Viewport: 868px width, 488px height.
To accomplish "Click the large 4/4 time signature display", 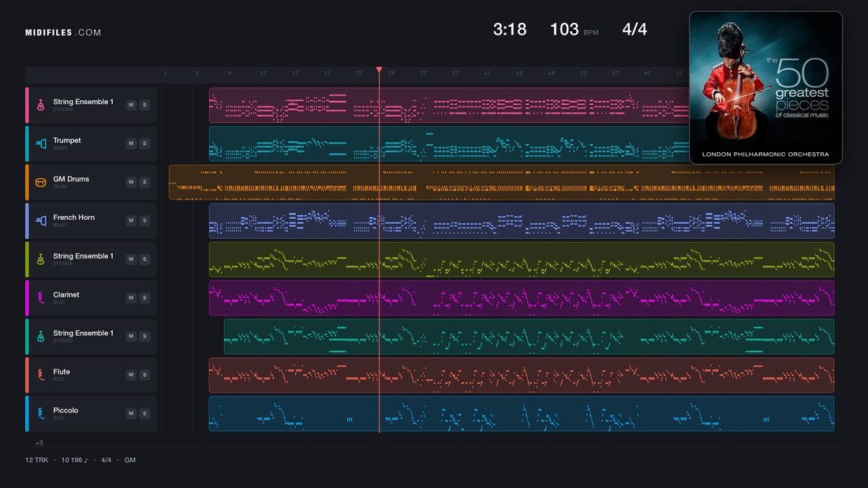I will 634,29.
